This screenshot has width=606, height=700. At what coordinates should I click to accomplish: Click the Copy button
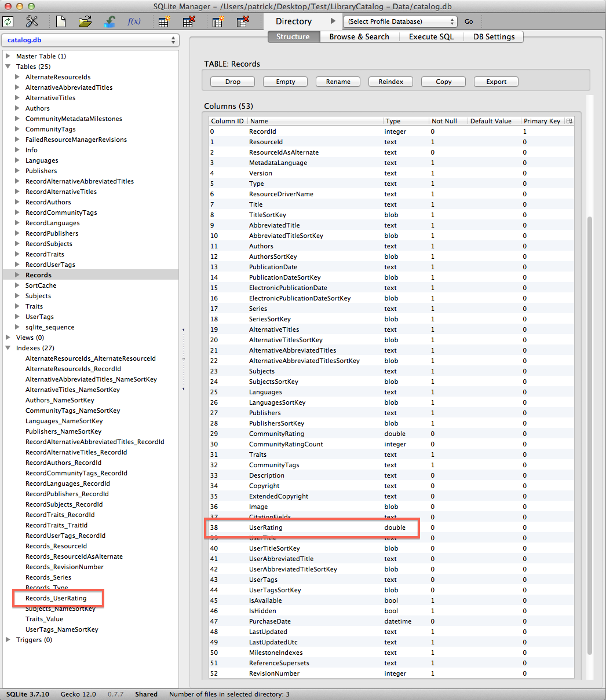click(x=444, y=82)
